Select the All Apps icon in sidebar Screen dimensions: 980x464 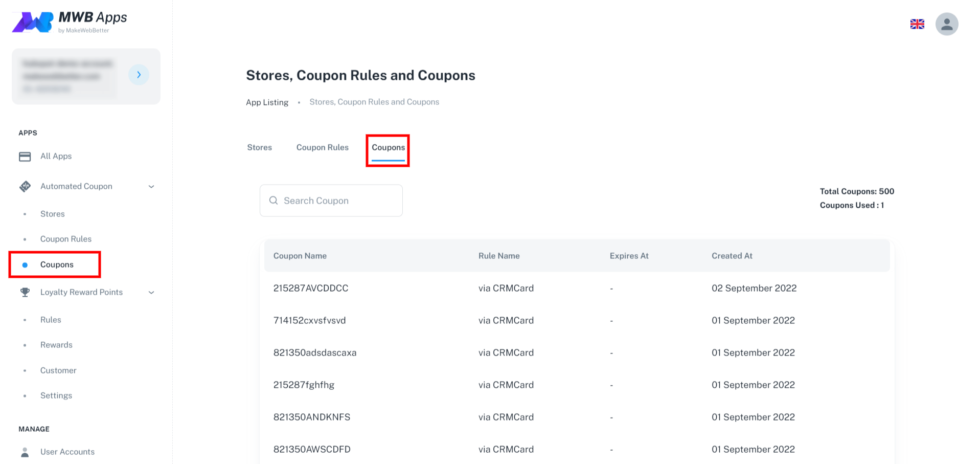point(25,156)
